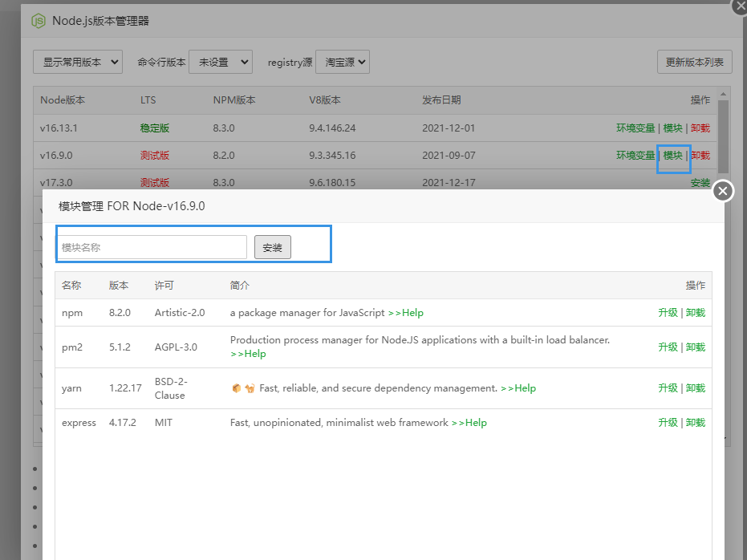Click the V8 version 9.4.146.24 cell
The height and width of the screenshot is (560, 747).
coord(332,128)
